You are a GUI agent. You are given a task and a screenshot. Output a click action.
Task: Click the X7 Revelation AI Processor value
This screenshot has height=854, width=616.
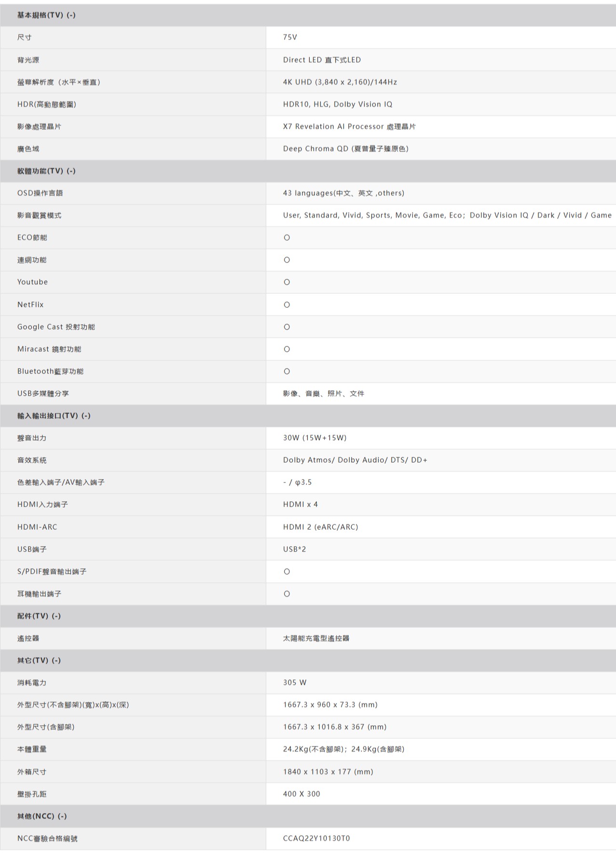pos(349,126)
